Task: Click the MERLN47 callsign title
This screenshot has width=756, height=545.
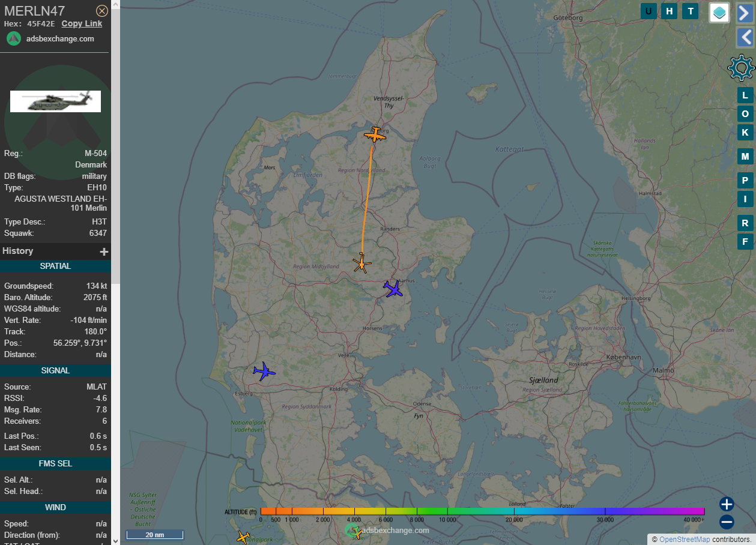Action: point(35,11)
